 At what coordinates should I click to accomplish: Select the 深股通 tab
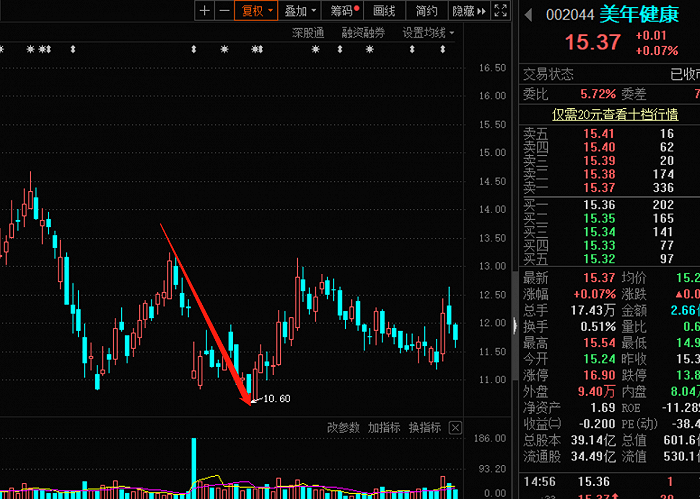coord(308,33)
